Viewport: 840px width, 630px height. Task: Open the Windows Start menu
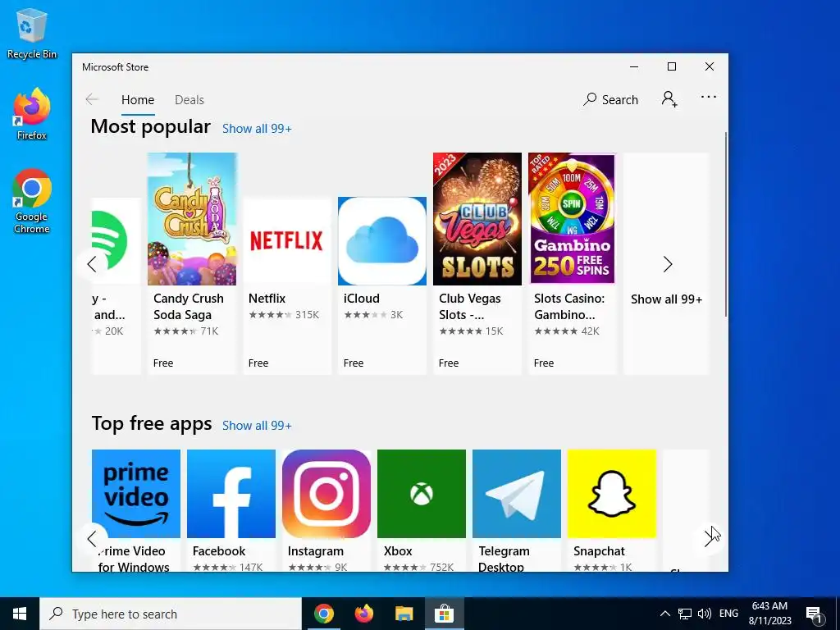coord(20,614)
